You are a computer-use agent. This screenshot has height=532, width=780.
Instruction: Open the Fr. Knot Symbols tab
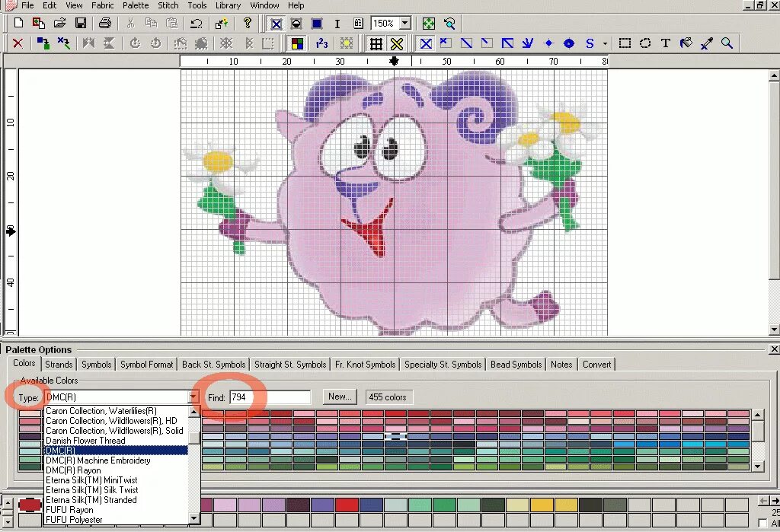pos(365,364)
